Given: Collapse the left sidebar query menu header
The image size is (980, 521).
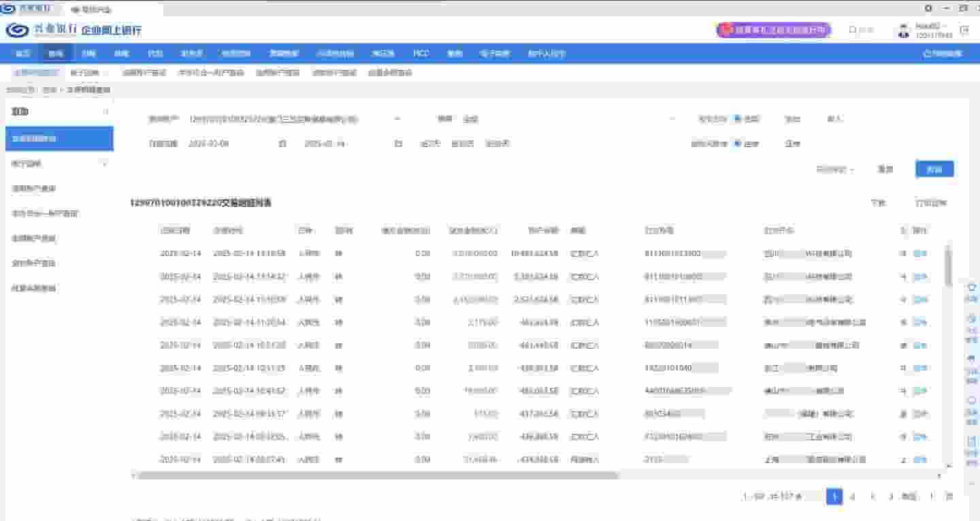Looking at the screenshot, I should click(x=105, y=112).
